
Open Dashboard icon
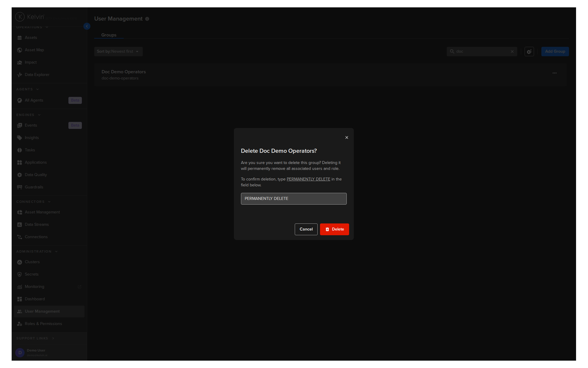[x=20, y=299]
